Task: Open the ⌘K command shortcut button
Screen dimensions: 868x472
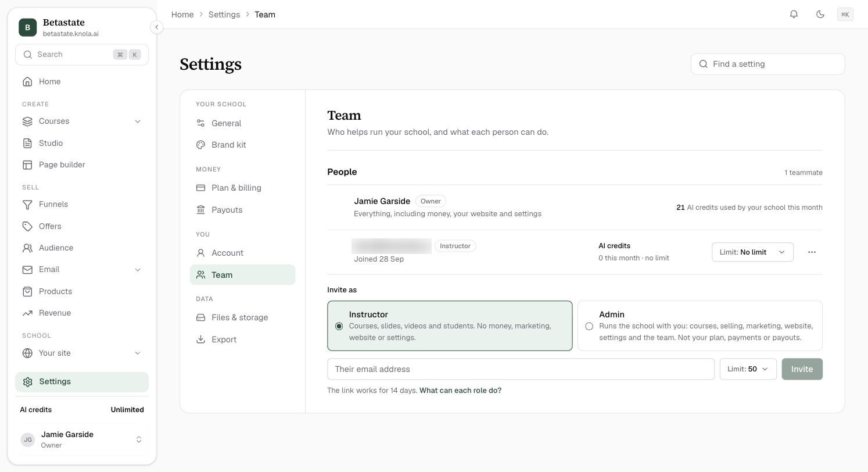Action: [x=845, y=15]
